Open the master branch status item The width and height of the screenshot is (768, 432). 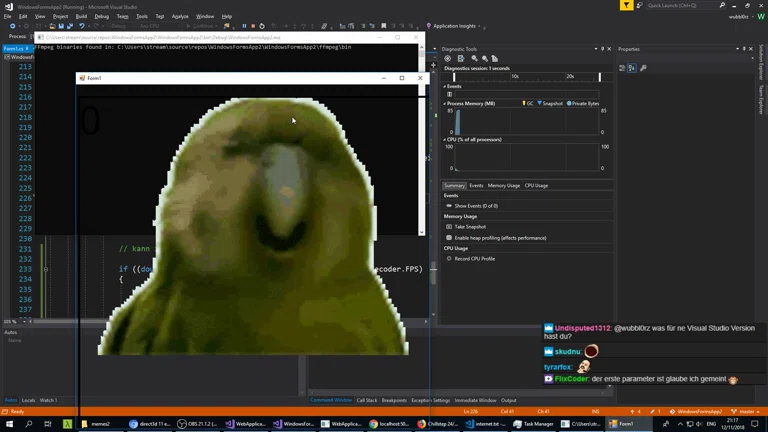[x=746, y=411]
